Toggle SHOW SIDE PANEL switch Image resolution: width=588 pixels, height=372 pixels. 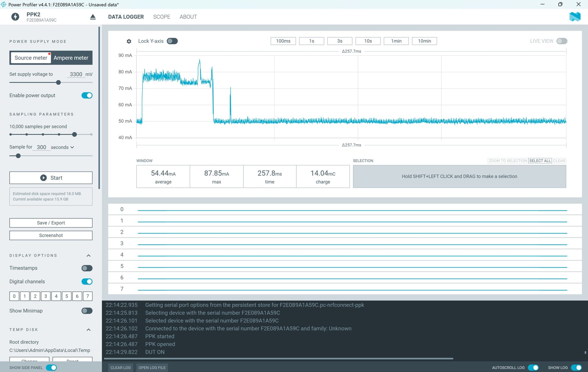51,368
